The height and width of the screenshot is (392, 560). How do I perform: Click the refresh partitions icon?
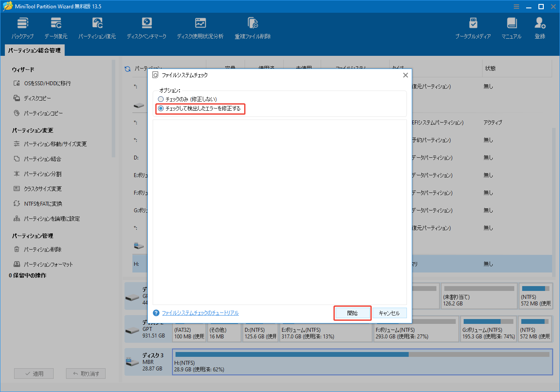127,69
